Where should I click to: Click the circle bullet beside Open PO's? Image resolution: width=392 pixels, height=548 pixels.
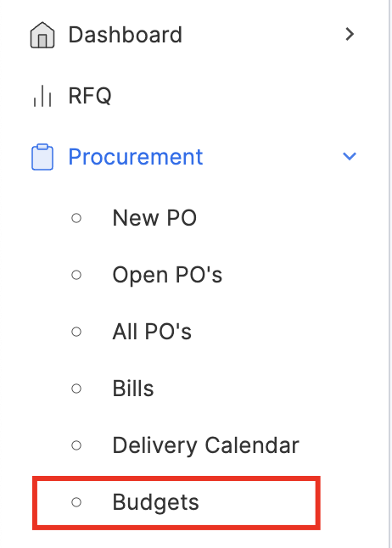click(76, 275)
